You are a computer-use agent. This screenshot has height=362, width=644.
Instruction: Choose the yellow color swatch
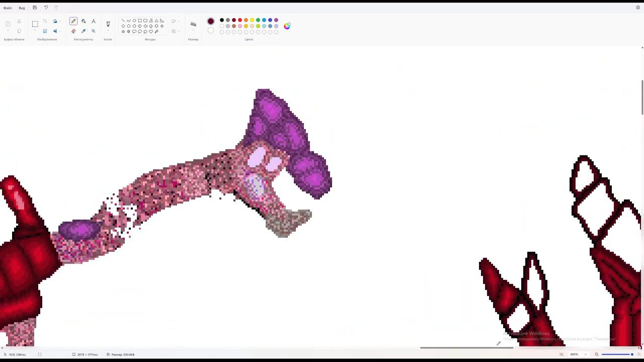[x=252, y=20]
